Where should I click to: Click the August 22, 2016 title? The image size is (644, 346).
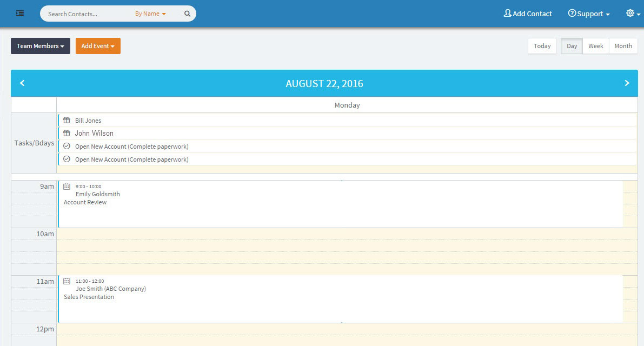[324, 83]
